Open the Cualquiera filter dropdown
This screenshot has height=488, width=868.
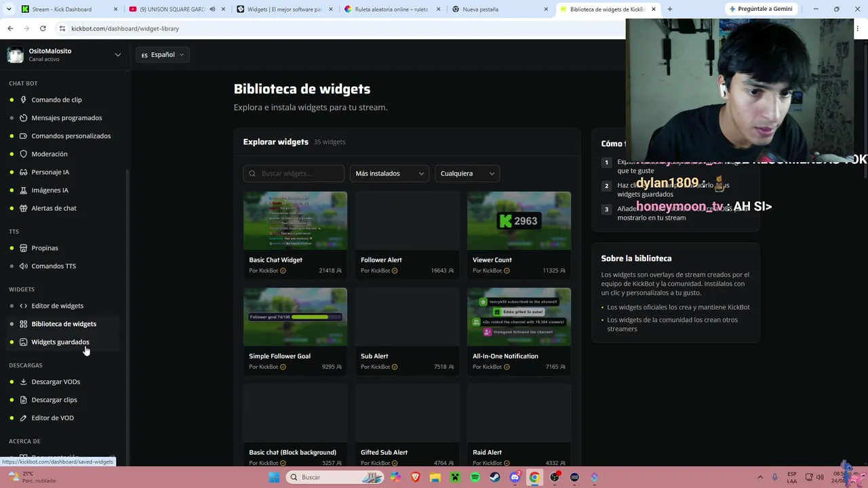467,174
